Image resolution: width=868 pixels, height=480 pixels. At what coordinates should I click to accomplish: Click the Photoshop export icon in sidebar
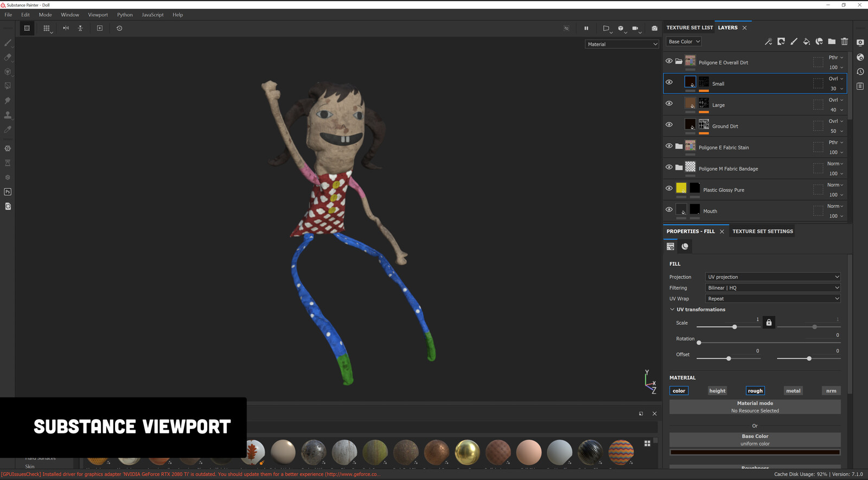8,191
